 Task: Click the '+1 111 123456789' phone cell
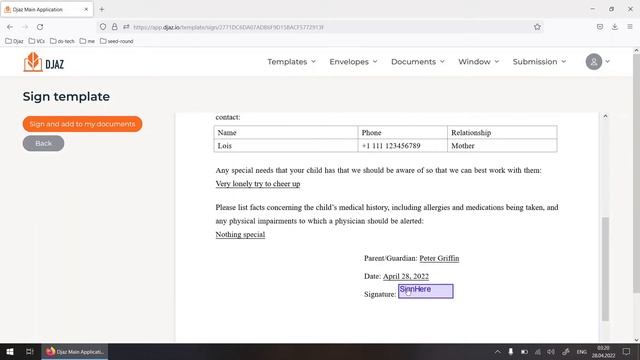pyautogui.click(x=402, y=146)
